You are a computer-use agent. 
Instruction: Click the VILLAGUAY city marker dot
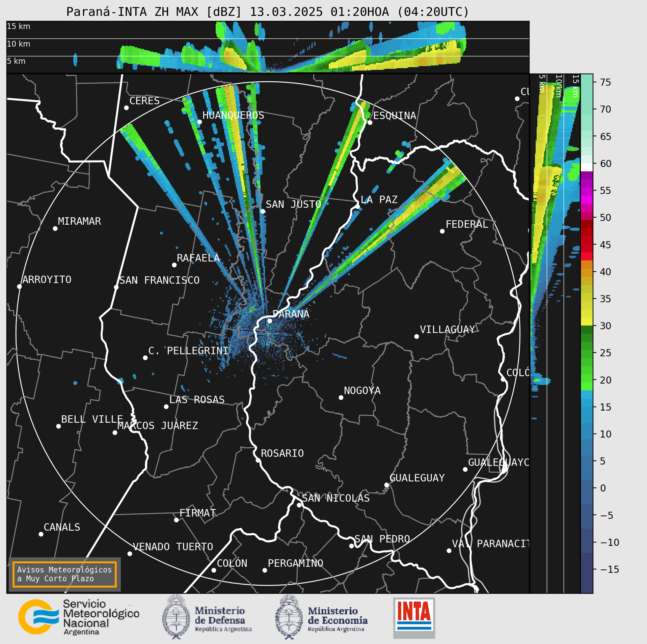(x=416, y=336)
